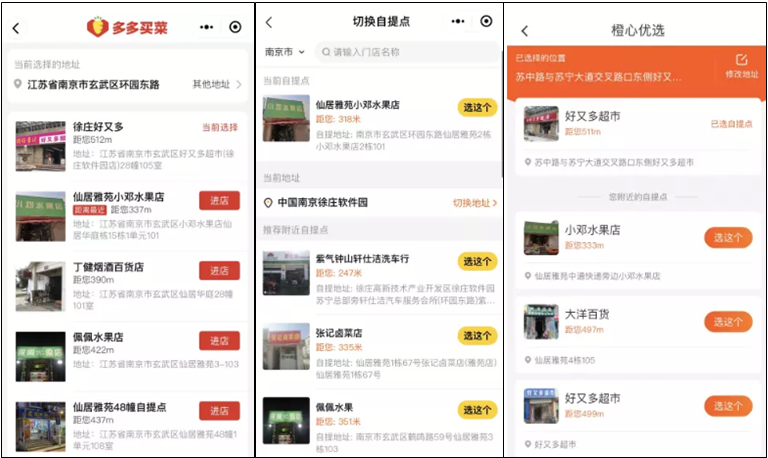Image resolution: width=768 pixels, height=458 pixels.
Task: Open the more menu in 切换自提点
Action: (x=458, y=21)
